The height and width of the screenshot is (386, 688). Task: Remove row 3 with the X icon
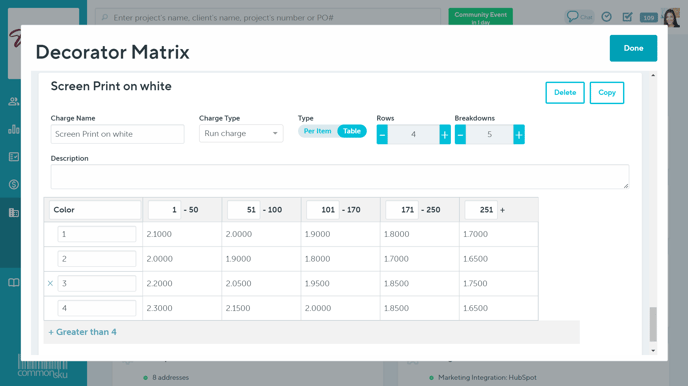50,283
